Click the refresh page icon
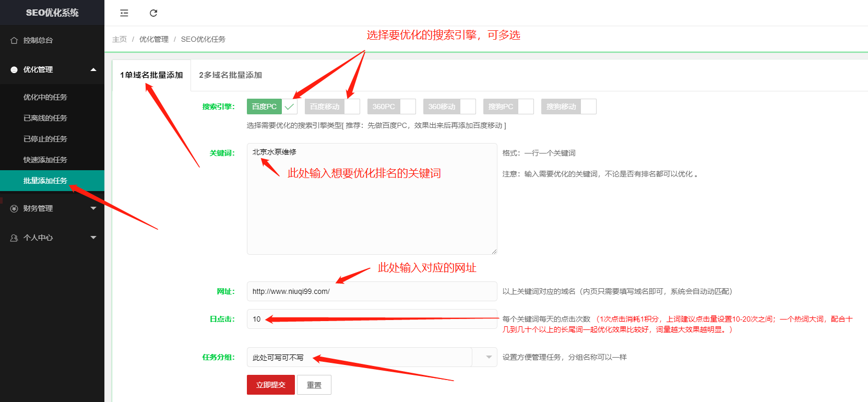 click(x=153, y=13)
